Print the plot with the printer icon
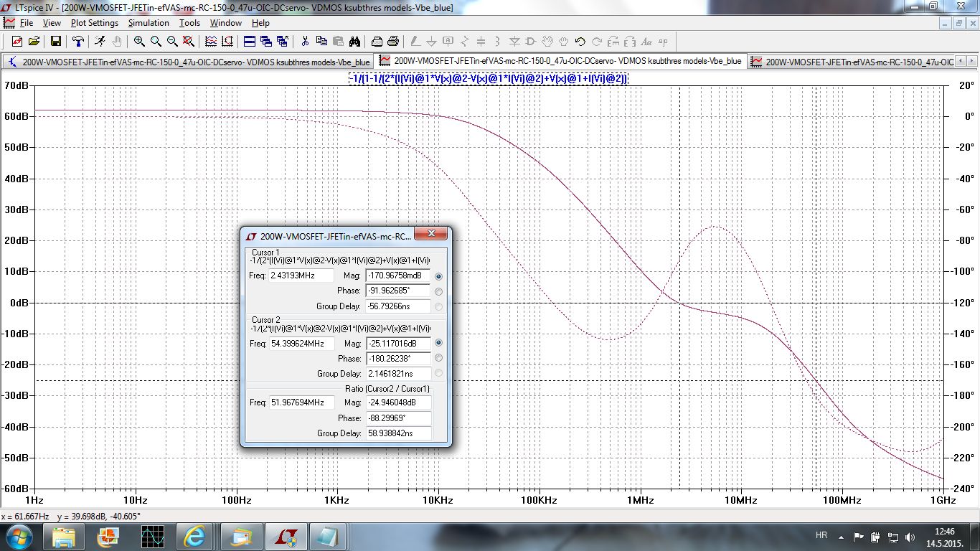This screenshot has height=551, width=980. click(x=393, y=42)
